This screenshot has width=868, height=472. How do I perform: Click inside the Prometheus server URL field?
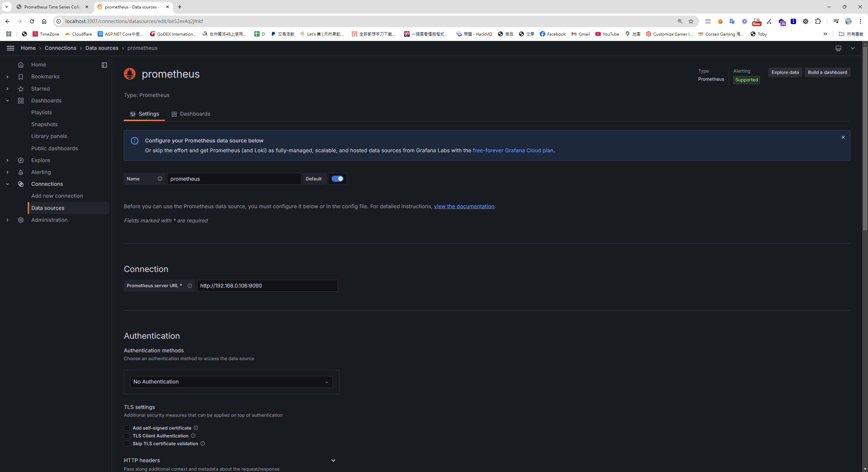click(267, 286)
